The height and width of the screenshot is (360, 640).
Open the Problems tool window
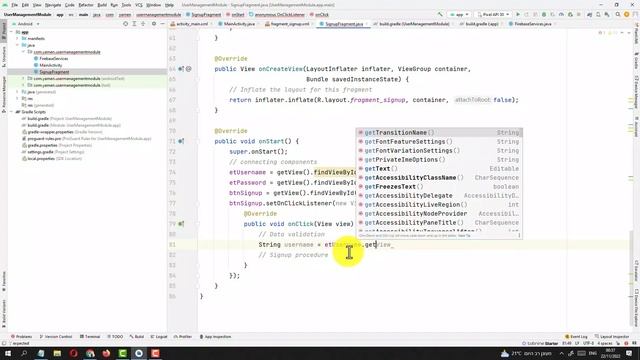(22, 337)
